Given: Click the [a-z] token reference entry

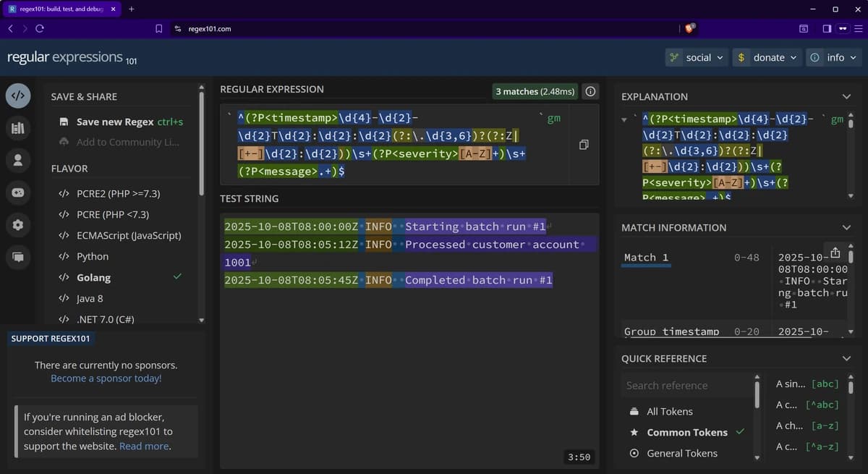Looking at the screenshot, I should [807, 426].
